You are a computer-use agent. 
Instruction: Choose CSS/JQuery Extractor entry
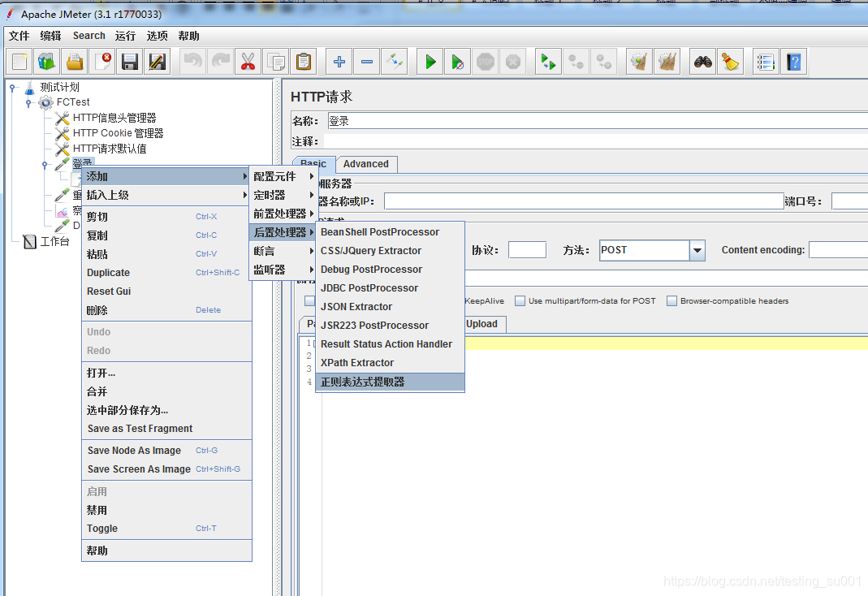click(390, 251)
